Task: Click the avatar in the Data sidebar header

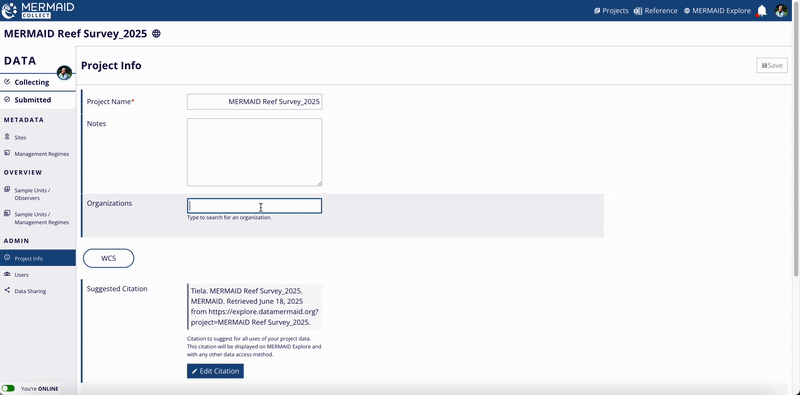Action: point(64,73)
